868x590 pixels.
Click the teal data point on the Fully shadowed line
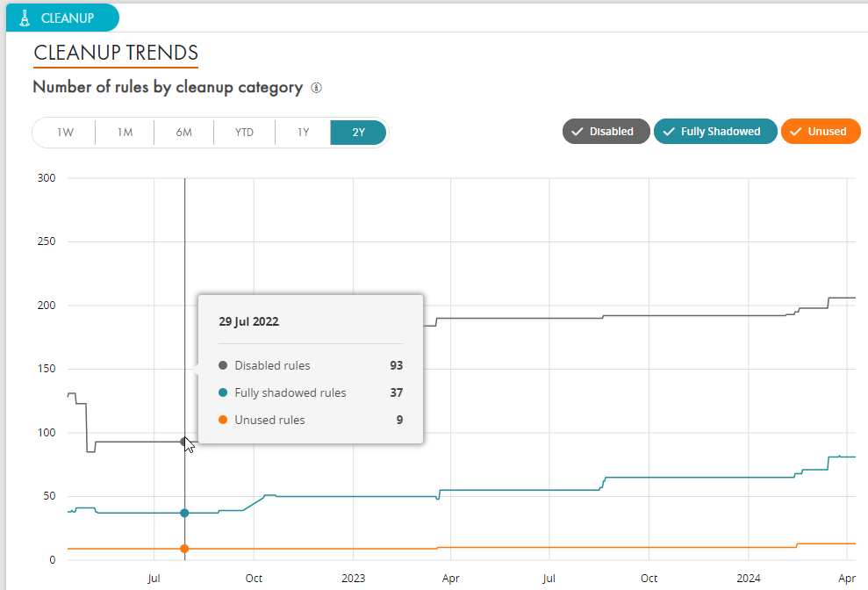pos(184,513)
